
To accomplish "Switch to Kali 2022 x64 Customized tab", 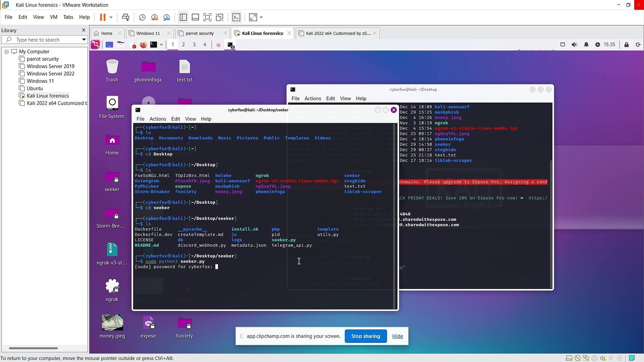I will pyautogui.click(x=338, y=33).
